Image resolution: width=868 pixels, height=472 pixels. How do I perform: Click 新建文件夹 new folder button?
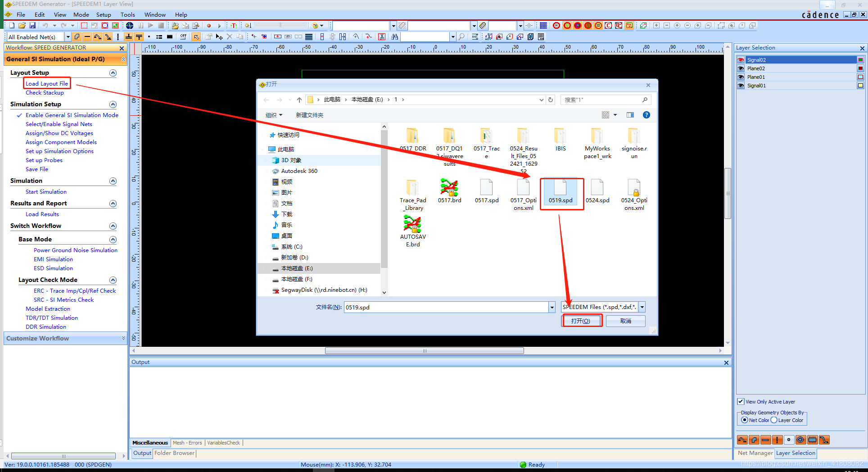point(310,115)
